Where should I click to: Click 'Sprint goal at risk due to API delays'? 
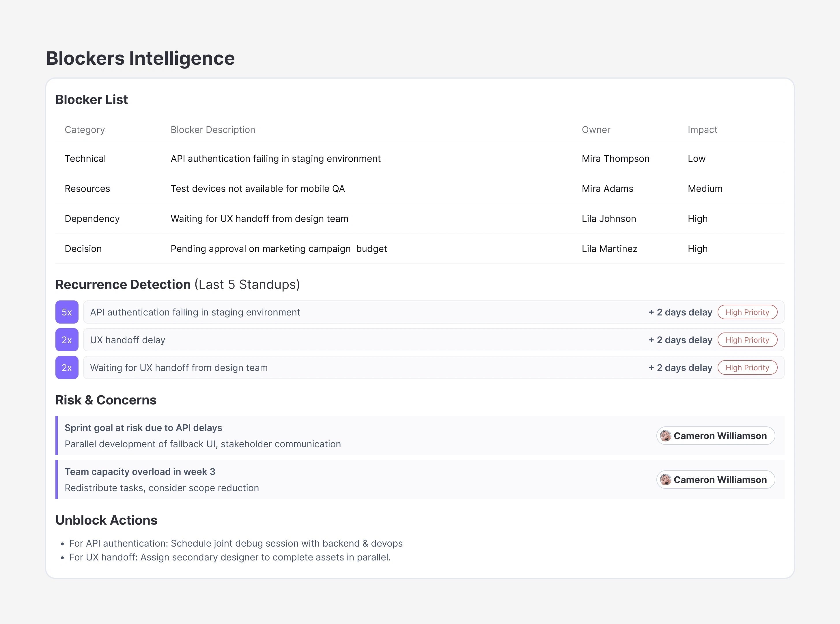click(143, 428)
